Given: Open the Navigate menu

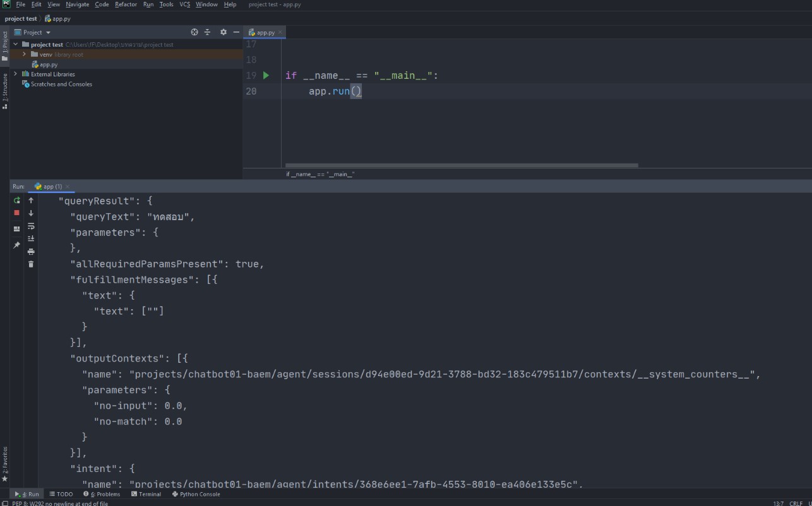Looking at the screenshot, I should click(78, 4).
